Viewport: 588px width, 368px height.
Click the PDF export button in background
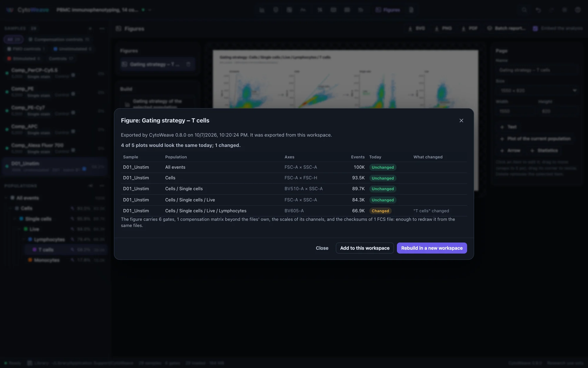coord(470,28)
